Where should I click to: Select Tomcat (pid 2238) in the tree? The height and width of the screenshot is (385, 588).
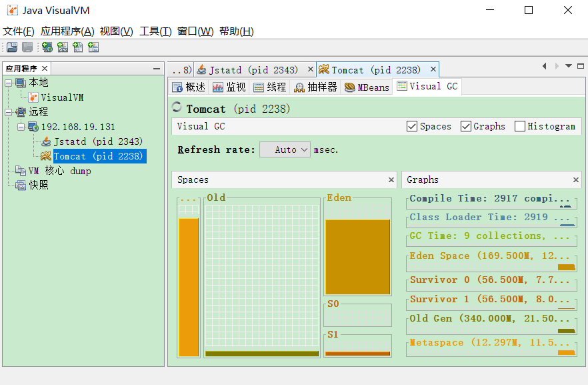(x=99, y=156)
